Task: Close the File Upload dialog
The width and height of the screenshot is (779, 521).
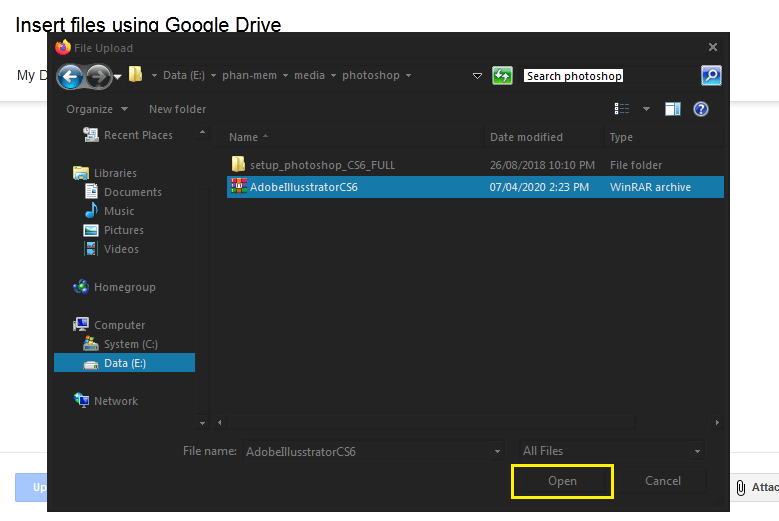Action: 713,47
